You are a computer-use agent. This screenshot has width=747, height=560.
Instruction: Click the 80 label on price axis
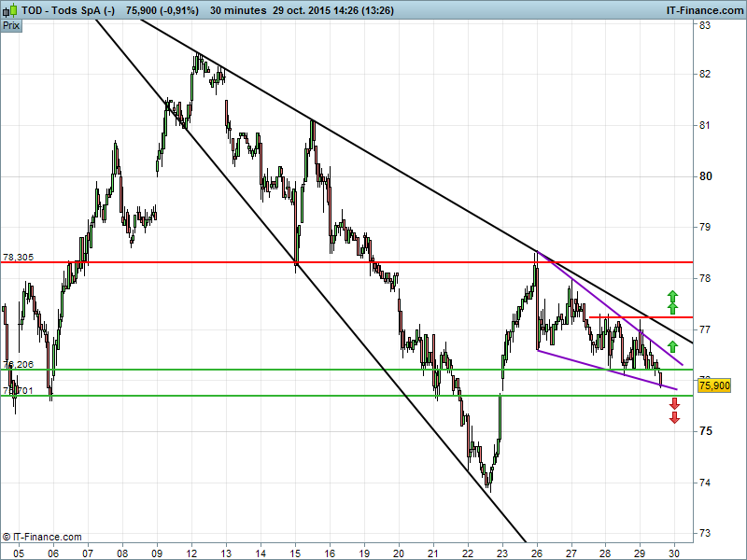[706, 176]
